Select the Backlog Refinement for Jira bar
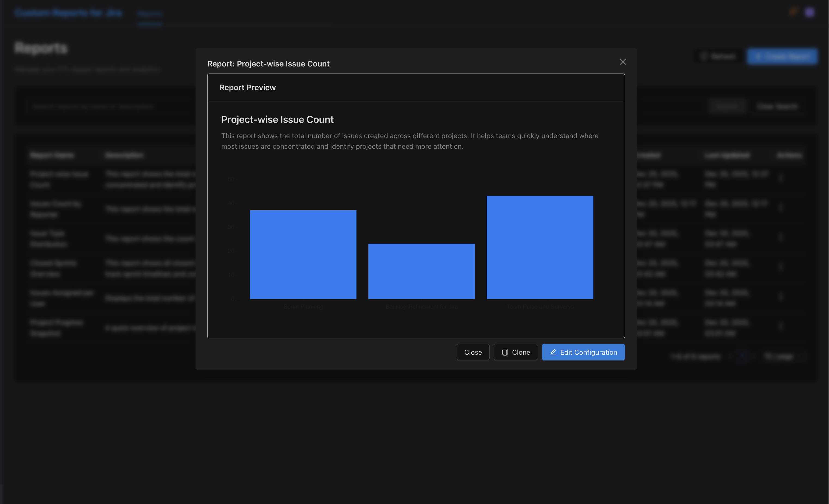Screen dimensions: 829x504 421,271
